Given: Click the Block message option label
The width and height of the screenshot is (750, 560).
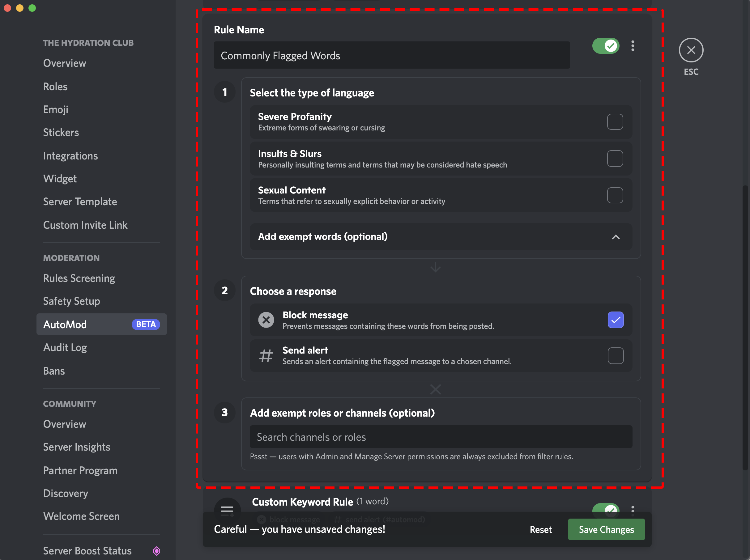Looking at the screenshot, I should click(x=315, y=315).
